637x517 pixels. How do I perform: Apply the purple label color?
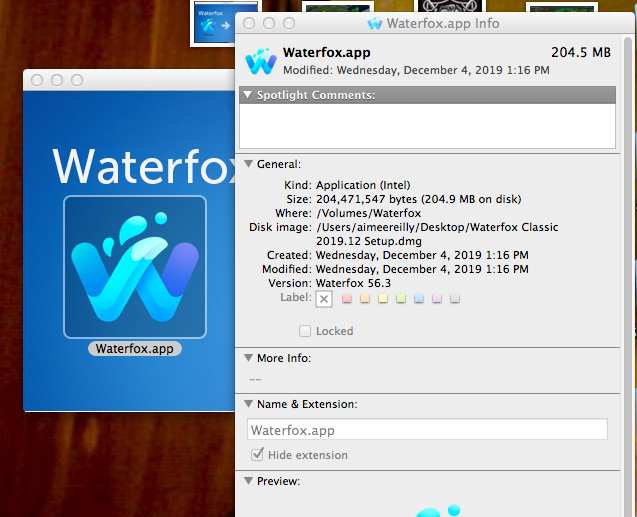click(x=437, y=299)
